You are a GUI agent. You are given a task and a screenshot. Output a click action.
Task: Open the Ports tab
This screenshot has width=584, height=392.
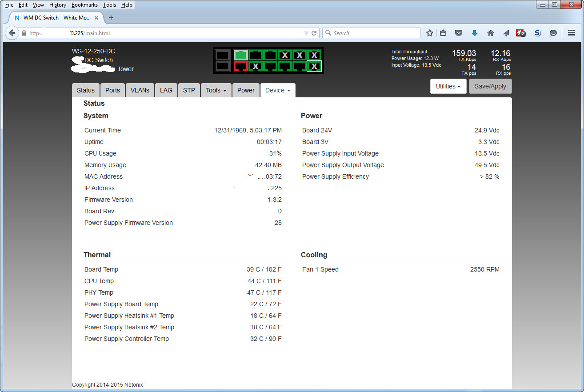click(112, 90)
